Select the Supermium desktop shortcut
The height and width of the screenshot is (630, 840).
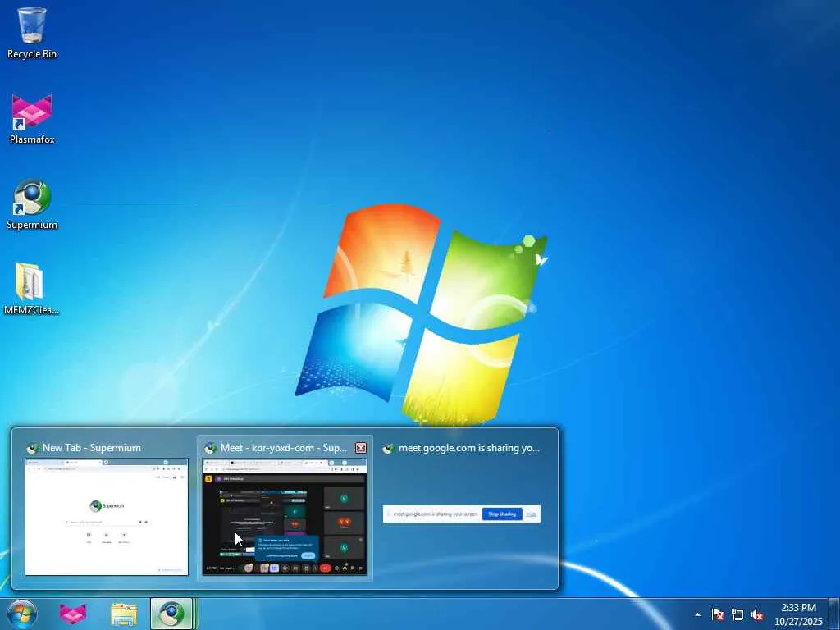point(32,204)
